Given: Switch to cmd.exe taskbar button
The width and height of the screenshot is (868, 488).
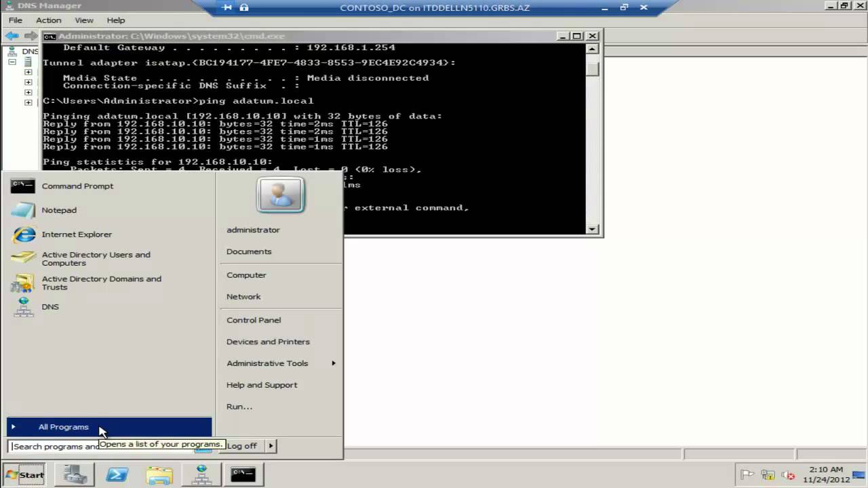Looking at the screenshot, I should pyautogui.click(x=243, y=474).
